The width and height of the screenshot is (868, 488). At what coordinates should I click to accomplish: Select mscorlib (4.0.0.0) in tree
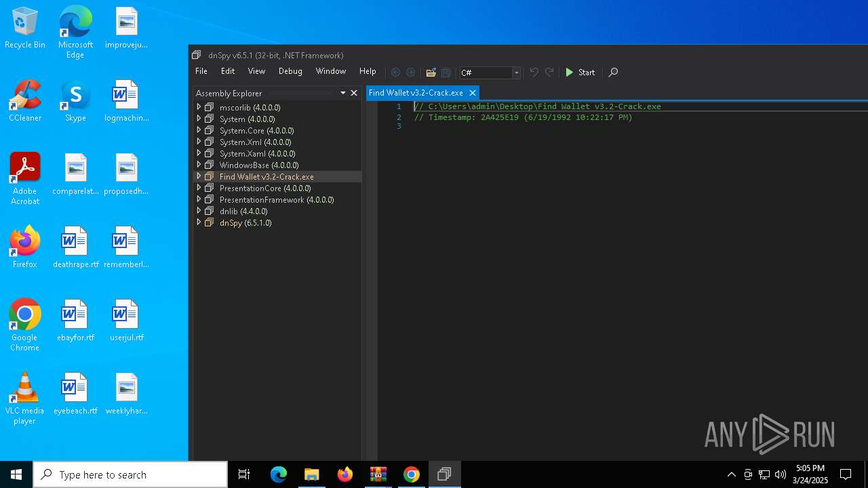[x=250, y=108]
